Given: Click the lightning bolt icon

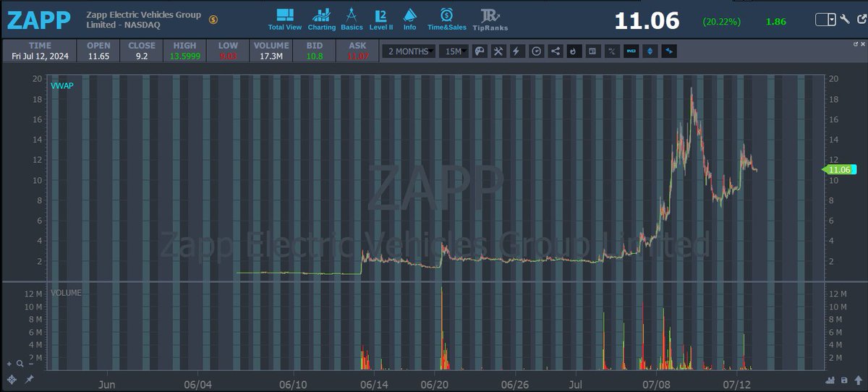Looking at the screenshot, I should click(516, 51).
